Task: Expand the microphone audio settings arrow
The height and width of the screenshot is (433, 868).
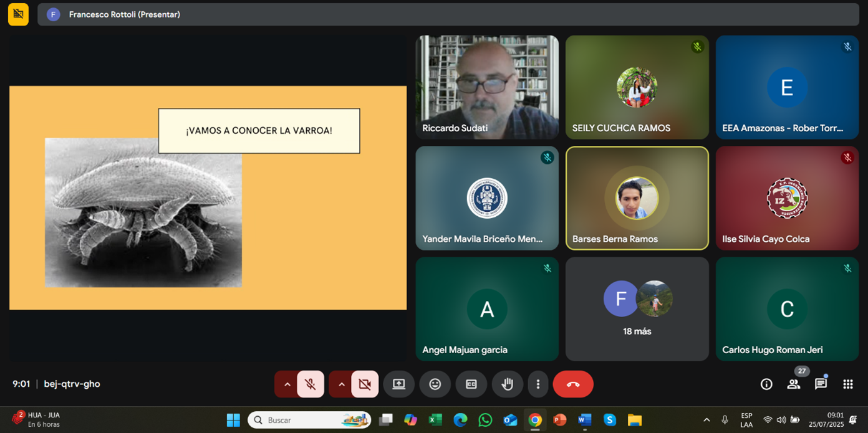Action: point(287,384)
